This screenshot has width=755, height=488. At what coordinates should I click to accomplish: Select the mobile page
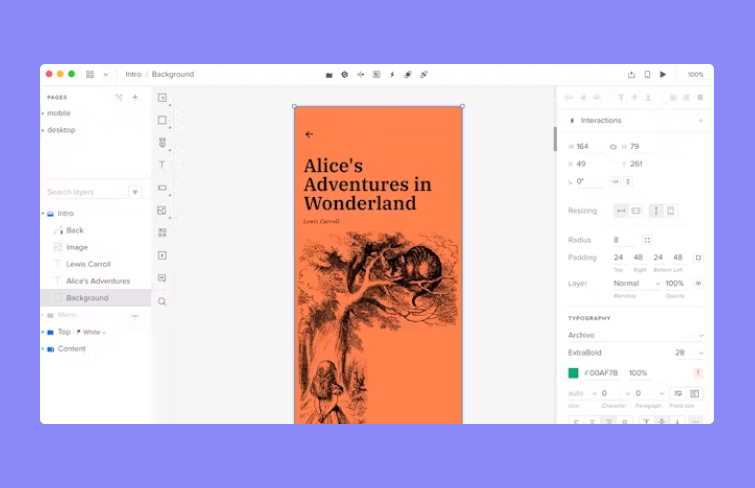click(x=59, y=113)
